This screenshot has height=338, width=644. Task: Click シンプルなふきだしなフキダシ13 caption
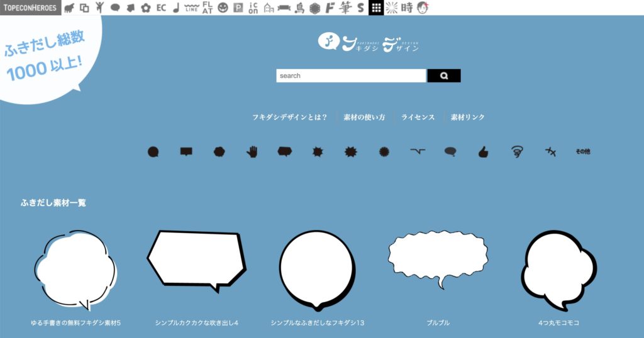point(317,323)
